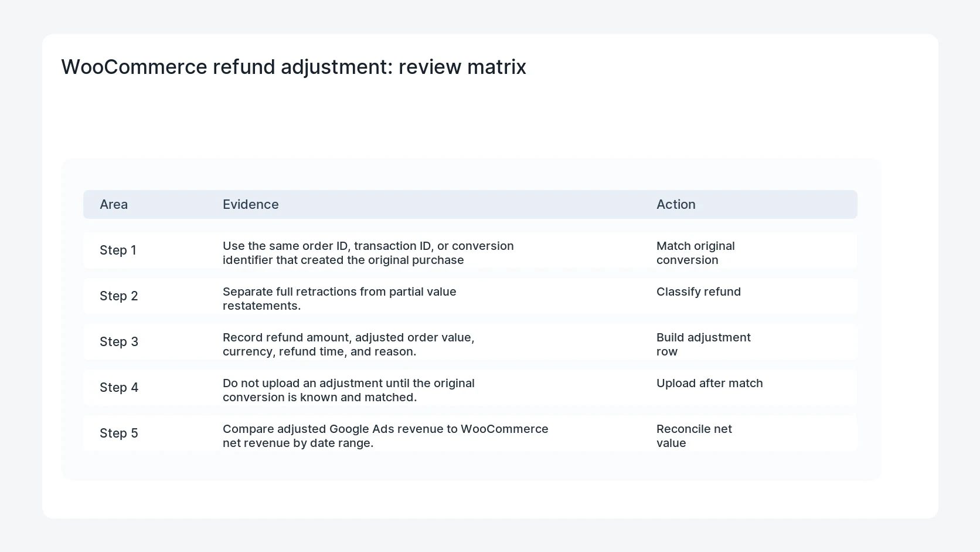980x552 pixels.
Task: Click evidence 'Compare adjusted Google Ads revenue'
Action: [386, 436]
